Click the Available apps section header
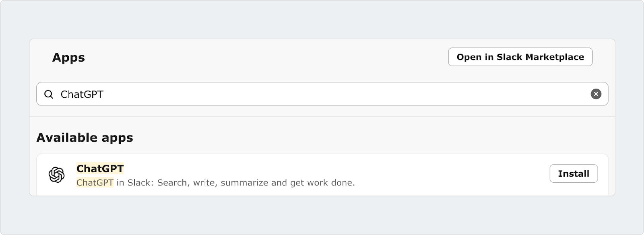The image size is (644, 235). 85,137
